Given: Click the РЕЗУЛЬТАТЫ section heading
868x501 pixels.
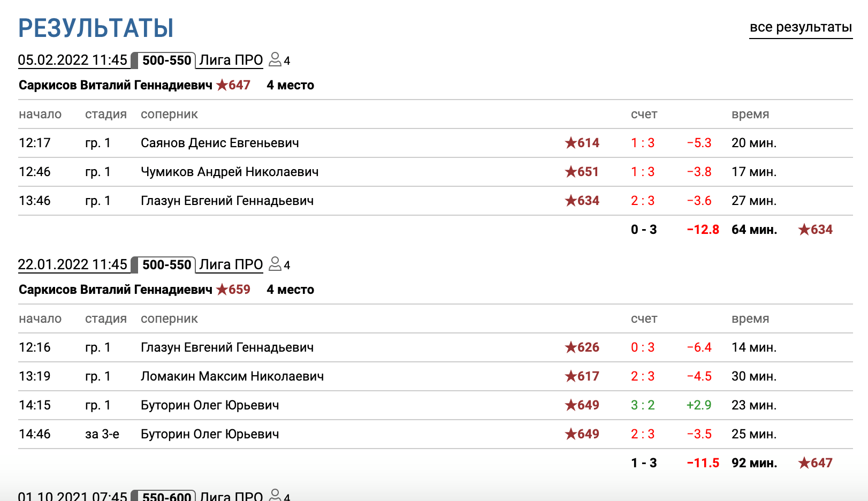Looking at the screenshot, I should pyautogui.click(x=96, y=28).
